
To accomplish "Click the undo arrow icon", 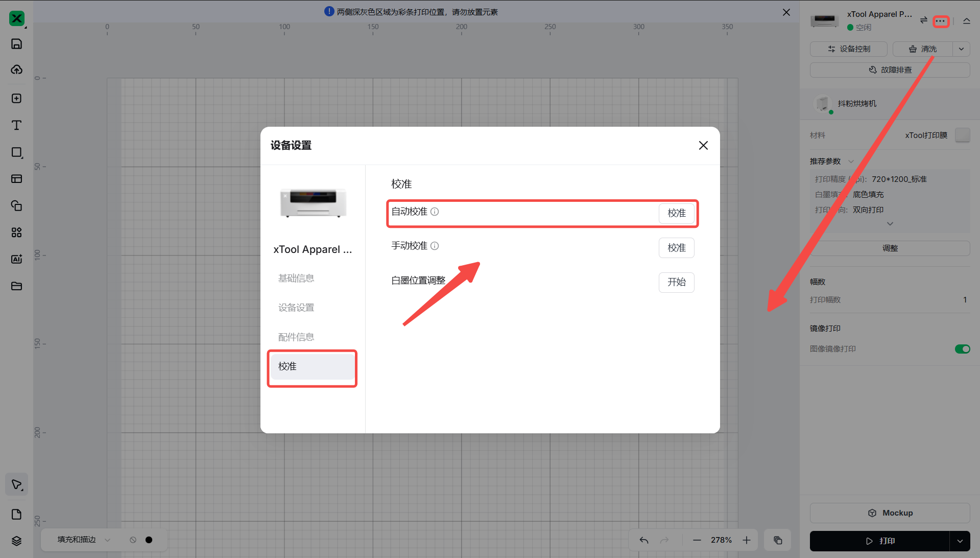I will [x=644, y=540].
